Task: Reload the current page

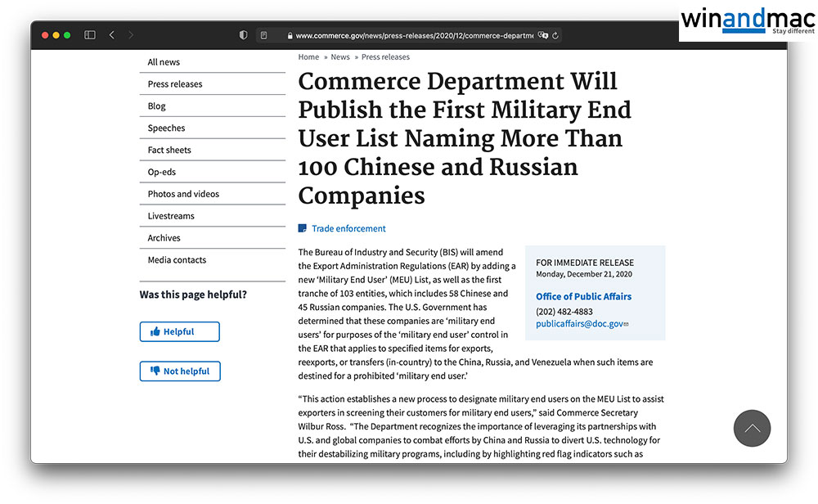Action: tap(555, 35)
